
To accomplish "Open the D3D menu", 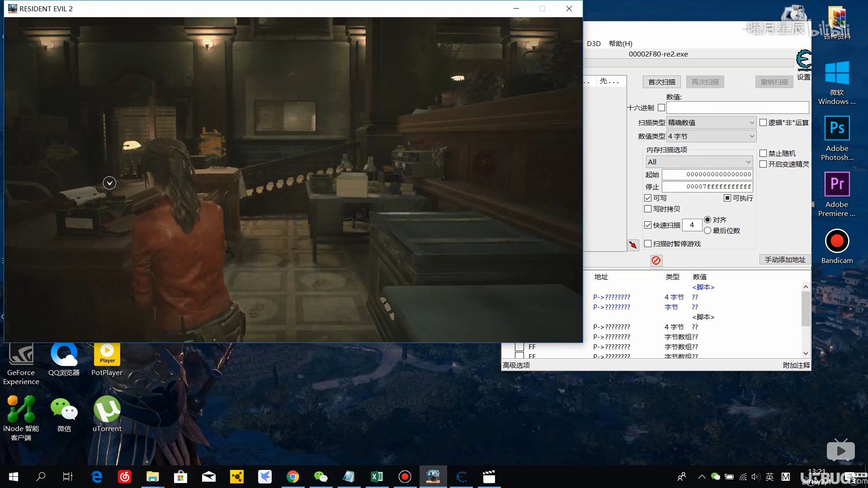I will click(x=594, y=43).
